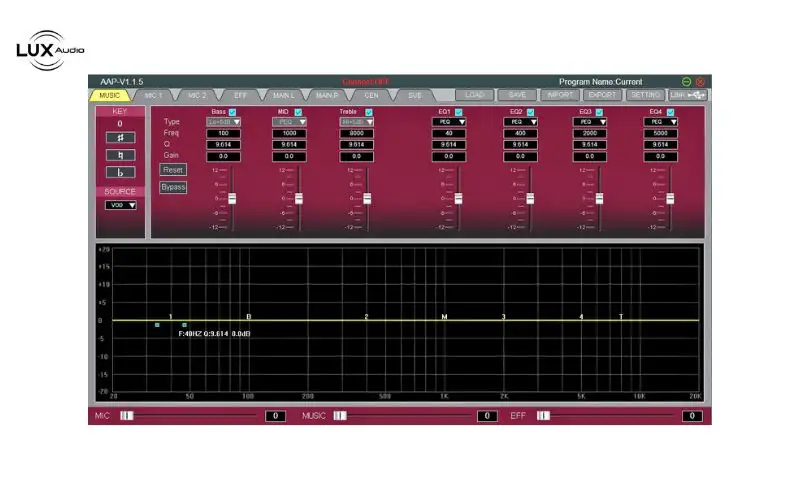800x500 pixels.
Task: Click the Bypass button
Action: (174, 187)
